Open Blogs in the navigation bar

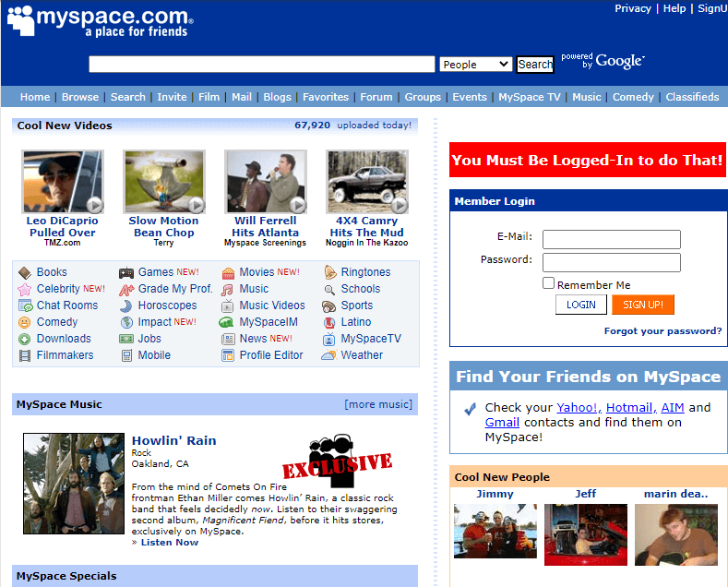pyautogui.click(x=277, y=97)
